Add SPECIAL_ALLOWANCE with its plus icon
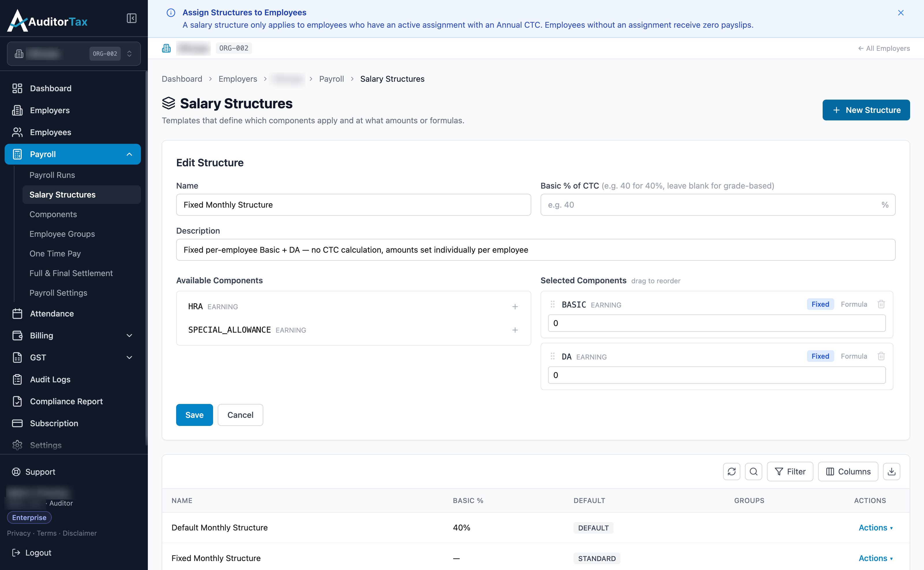The height and width of the screenshot is (570, 924). click(x=515, y=330)
